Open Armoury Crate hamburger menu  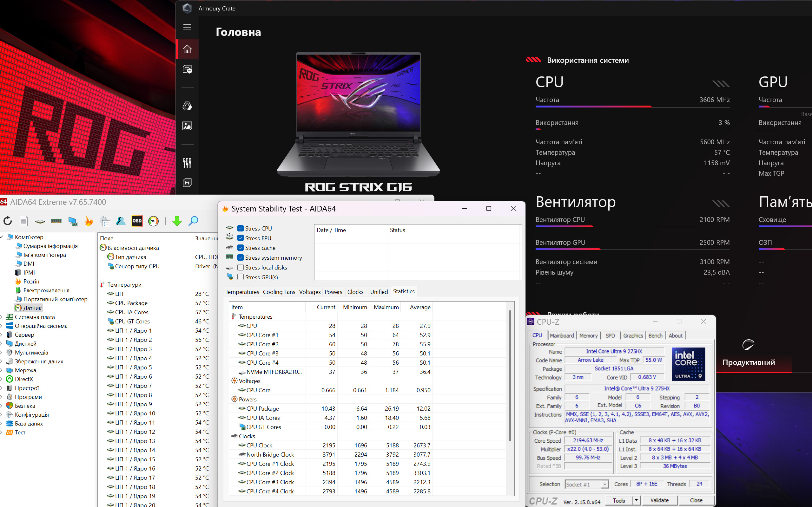[187, 27]
